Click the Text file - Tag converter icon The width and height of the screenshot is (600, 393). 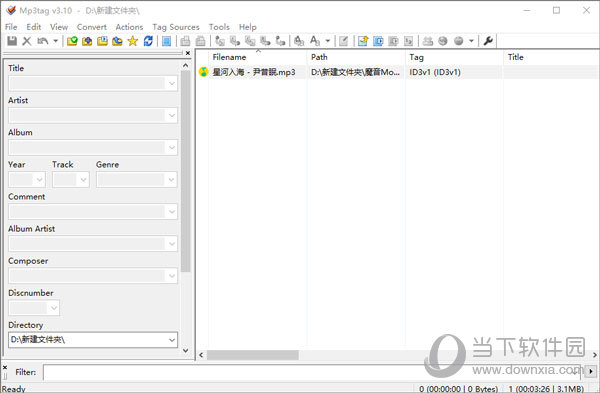point(265,41)
